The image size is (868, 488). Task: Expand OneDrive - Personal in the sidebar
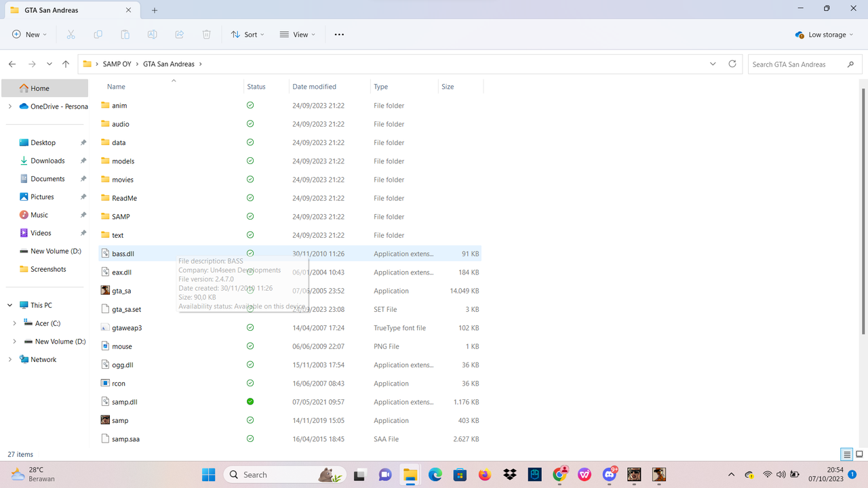point(9,106)
